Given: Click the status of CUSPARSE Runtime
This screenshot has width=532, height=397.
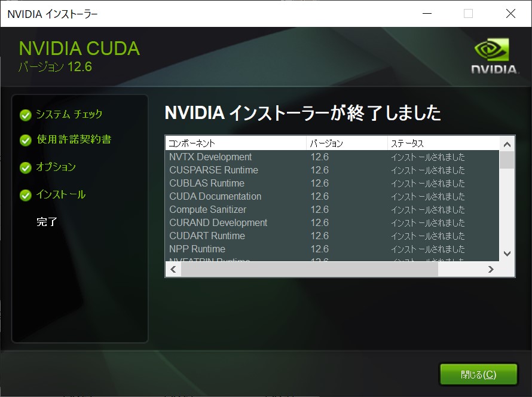Looking at the screenshot, I should click(428, 170).
